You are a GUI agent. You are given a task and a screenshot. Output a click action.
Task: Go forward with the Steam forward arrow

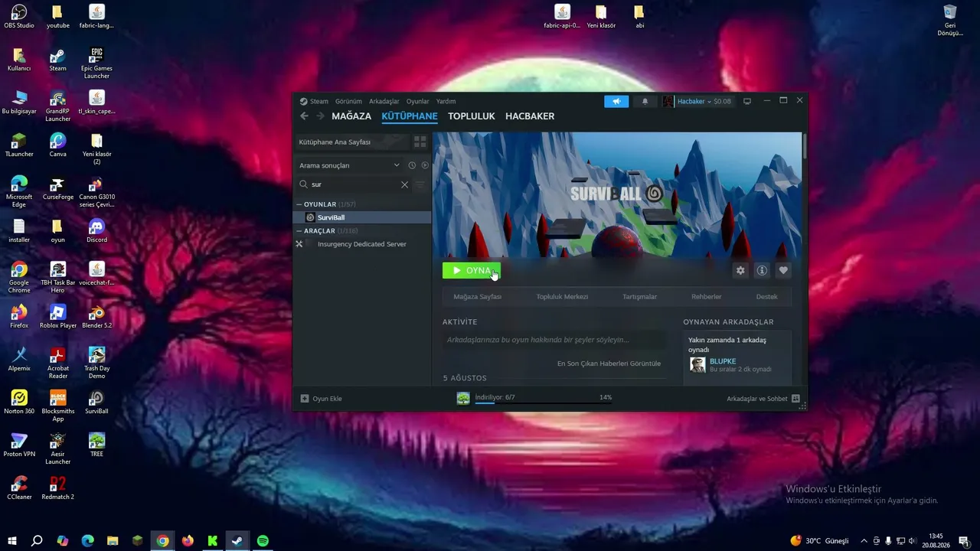point(320,116)
